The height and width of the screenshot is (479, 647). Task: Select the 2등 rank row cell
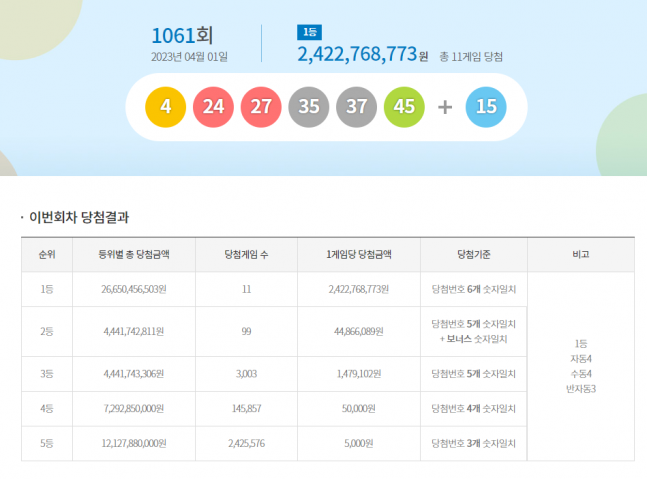(46, 331)
